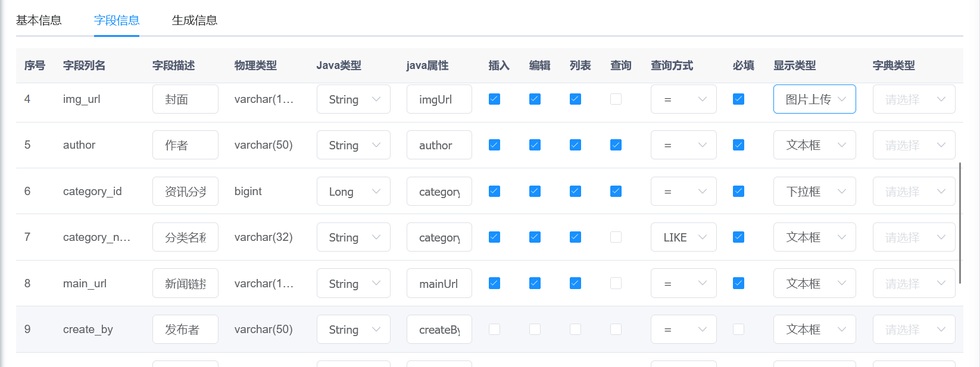Uncheck 插入 checkbox for img_url row

click(x=494, y=99)
